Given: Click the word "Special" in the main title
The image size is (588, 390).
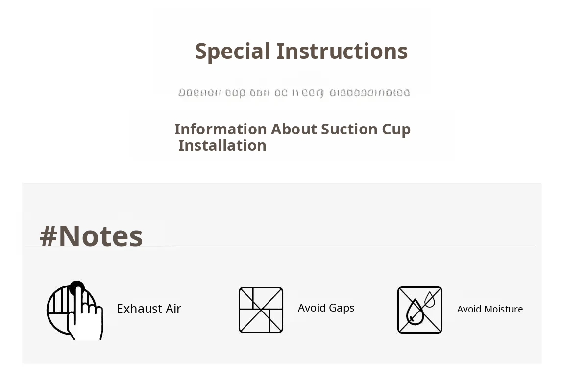Looking at the screenshot, I should point(233,51).
